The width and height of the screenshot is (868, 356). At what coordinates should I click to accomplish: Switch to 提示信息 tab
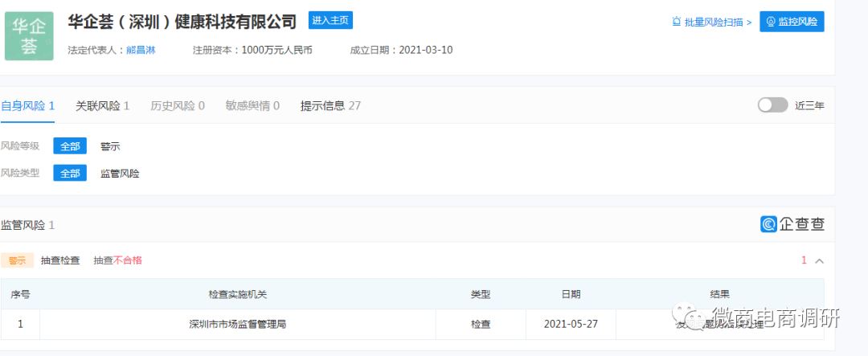point(330,106)
